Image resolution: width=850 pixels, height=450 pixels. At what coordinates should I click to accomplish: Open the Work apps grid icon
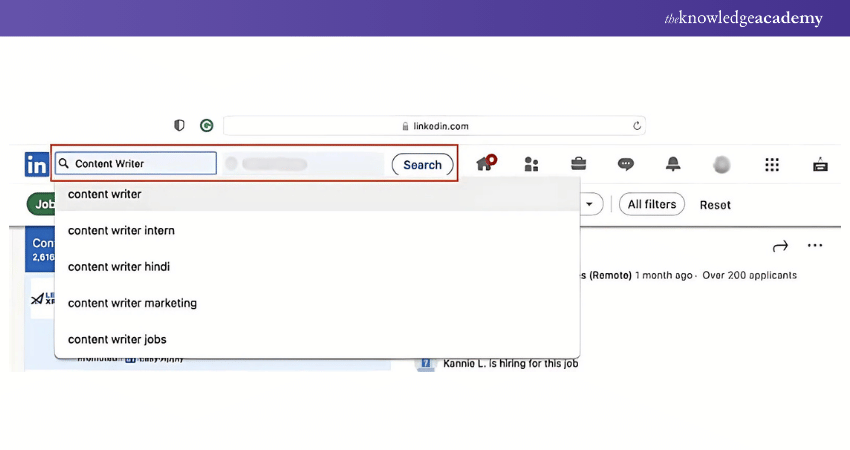tap(771, 164)
